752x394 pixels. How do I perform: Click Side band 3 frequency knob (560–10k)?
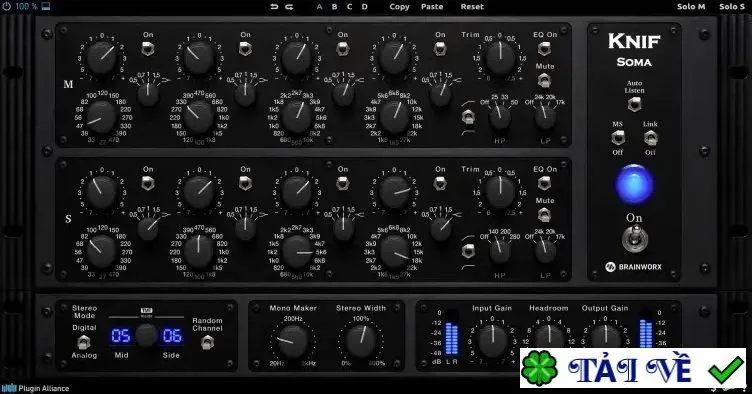tap(297, 252)
